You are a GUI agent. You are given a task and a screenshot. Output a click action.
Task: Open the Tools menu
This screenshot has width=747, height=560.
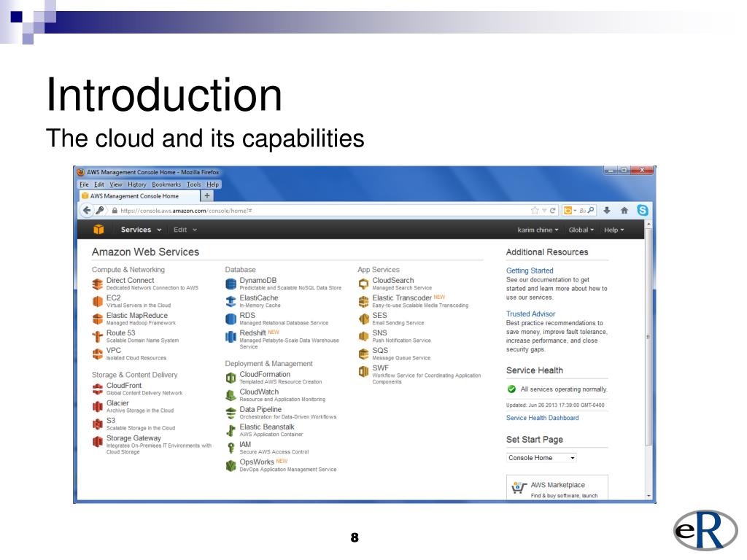194,184
